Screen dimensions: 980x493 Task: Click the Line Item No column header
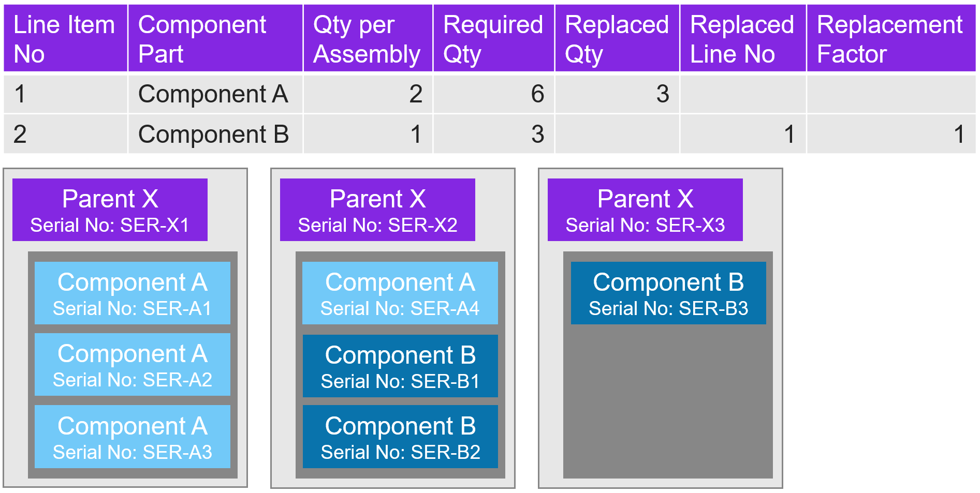(x=65, y=39)
